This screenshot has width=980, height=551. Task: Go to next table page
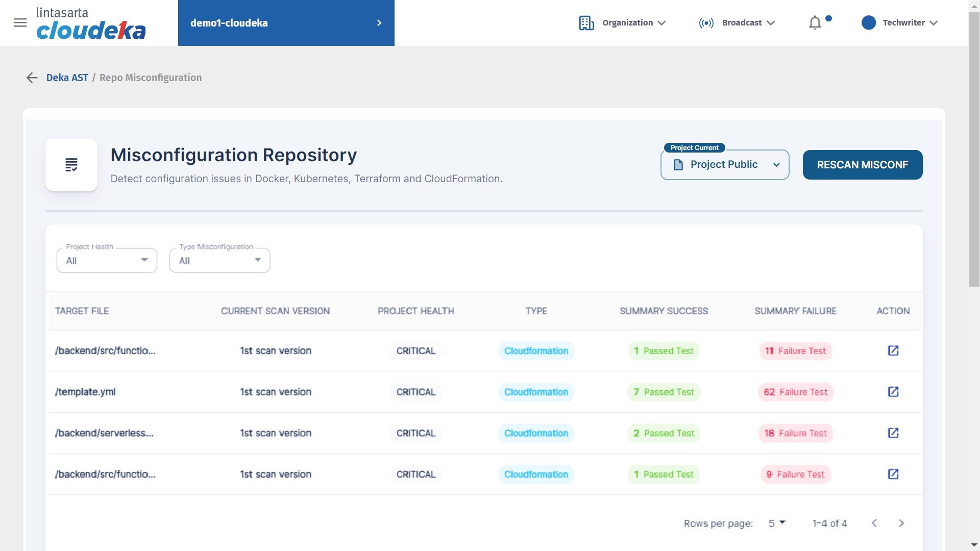(x=901, y=523)
